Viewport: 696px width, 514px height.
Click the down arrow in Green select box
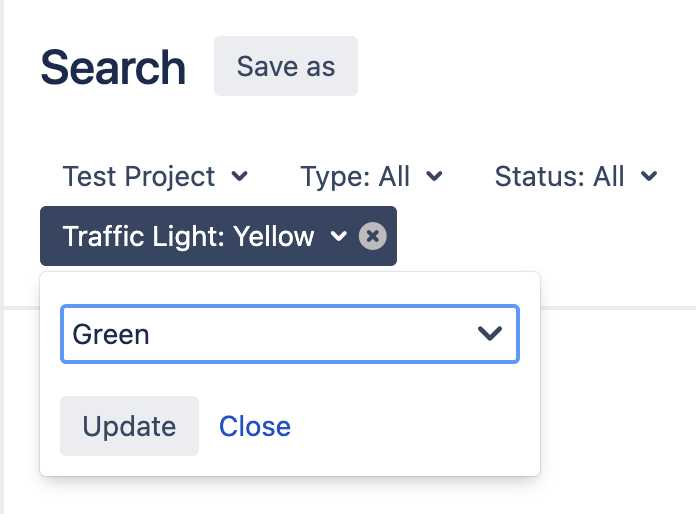(490, 334)
